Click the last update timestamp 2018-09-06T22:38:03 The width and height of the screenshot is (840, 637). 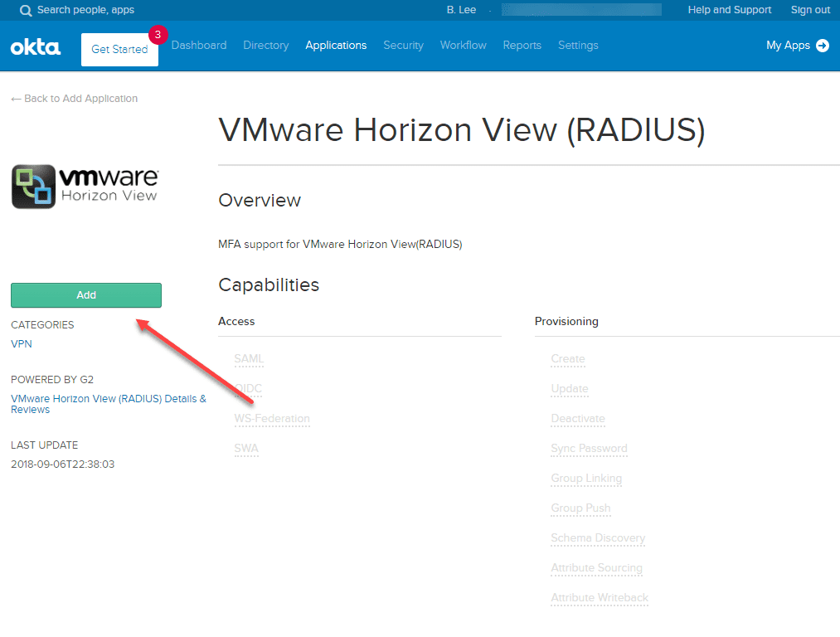[x=63, y=464]
